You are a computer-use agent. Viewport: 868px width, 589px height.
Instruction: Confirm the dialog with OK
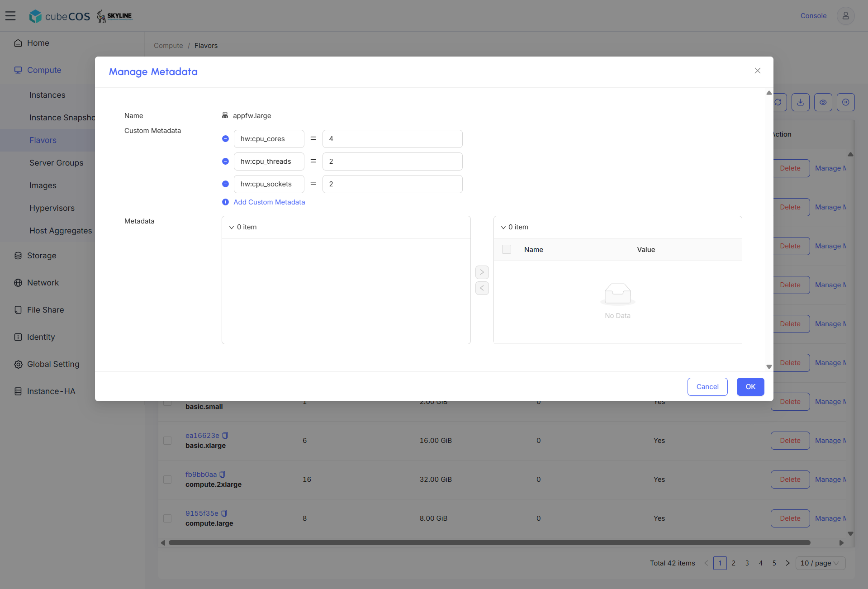coord(750,387)
